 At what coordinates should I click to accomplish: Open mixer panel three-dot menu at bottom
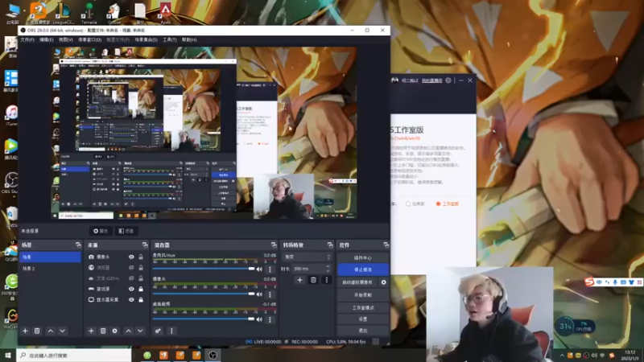pos(171,331)
